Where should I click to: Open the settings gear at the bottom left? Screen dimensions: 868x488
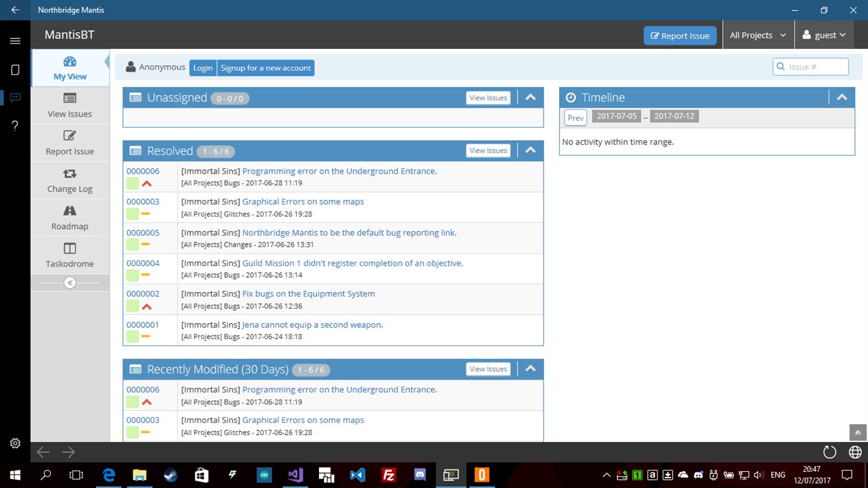coord(15,443)
